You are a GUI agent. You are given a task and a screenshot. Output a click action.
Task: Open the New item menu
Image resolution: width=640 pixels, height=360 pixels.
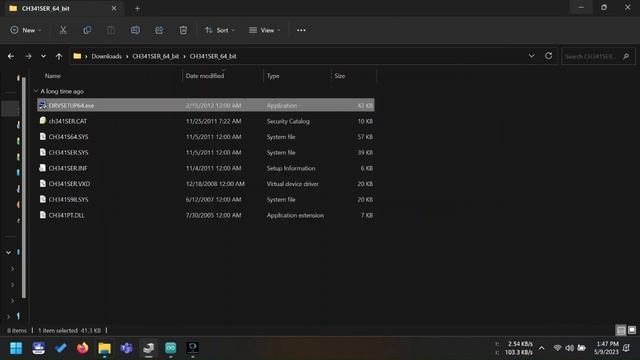[x=25, y=30]
